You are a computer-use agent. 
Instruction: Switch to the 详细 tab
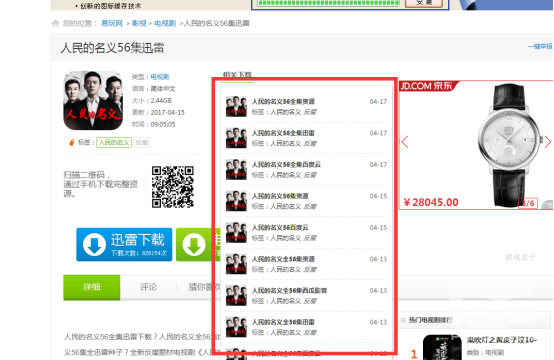(x=92, y=287)
